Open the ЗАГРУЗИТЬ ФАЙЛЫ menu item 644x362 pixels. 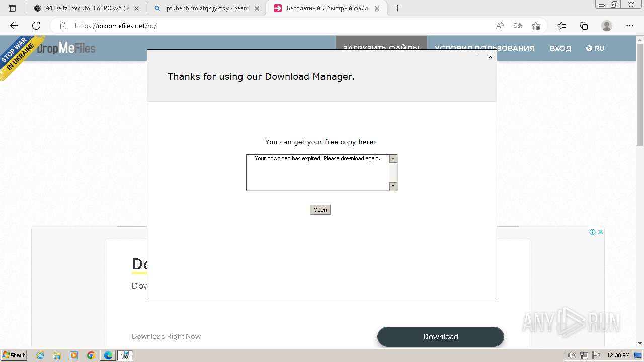point(381,48)
